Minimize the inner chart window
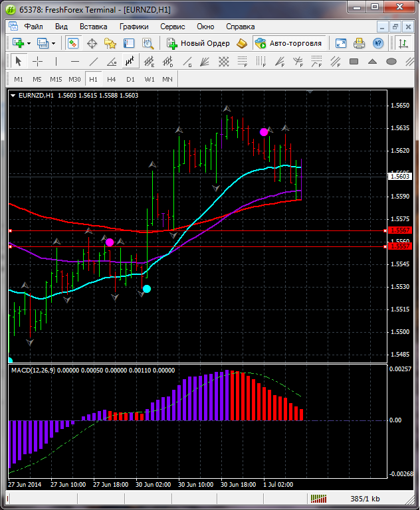The width and height of the screenshot is (420, 510). [x=383, y=27]
